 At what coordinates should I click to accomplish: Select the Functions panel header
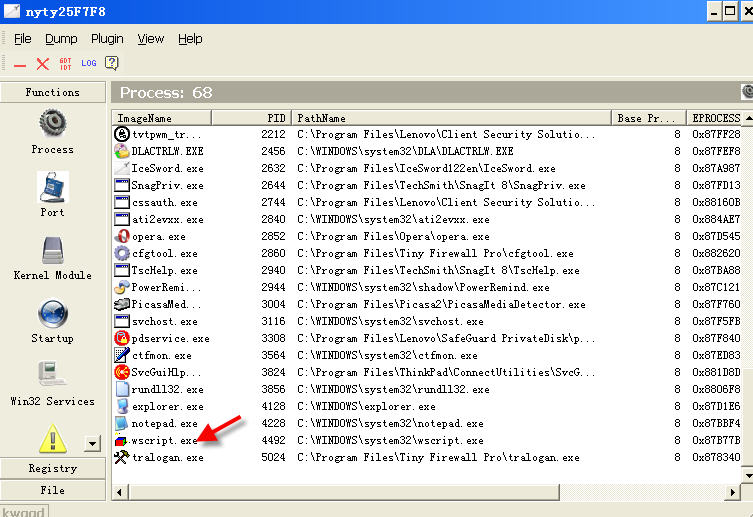pyautogui.click(x=53, y=92)
